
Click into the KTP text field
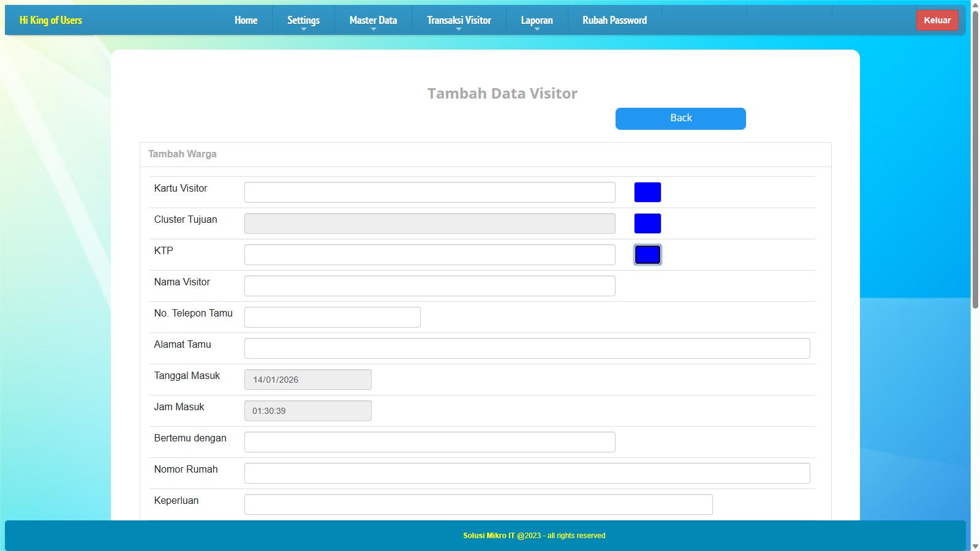[x=429, y=255]
